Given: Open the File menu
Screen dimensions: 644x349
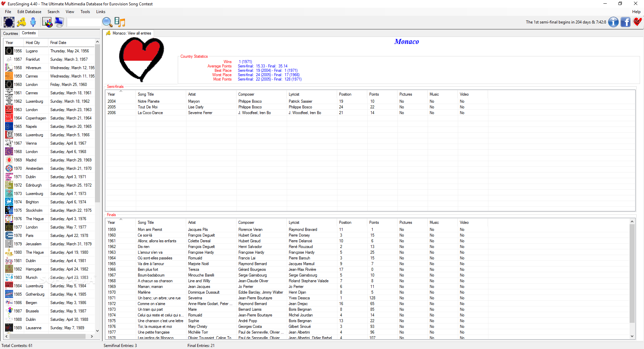Looking at the screenshot, I should pos(8,12).
